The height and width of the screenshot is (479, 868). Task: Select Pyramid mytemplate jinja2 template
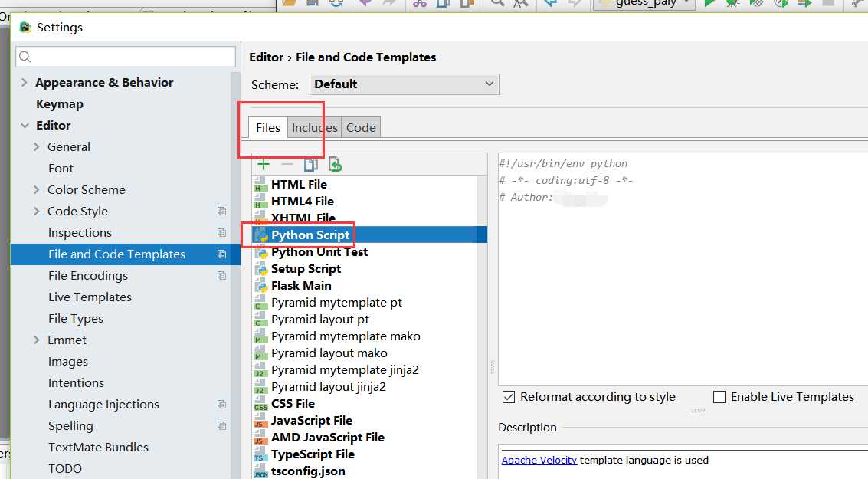[x=345, y=370]
